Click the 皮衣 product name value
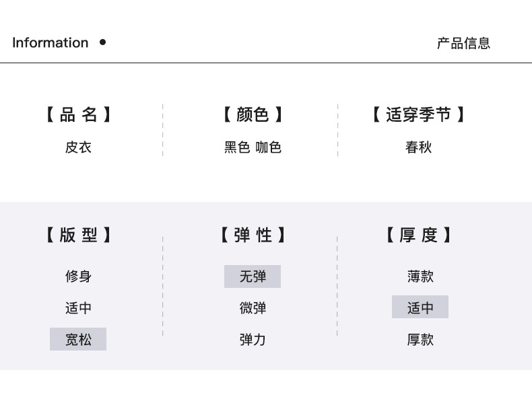 tap(78, 147)
